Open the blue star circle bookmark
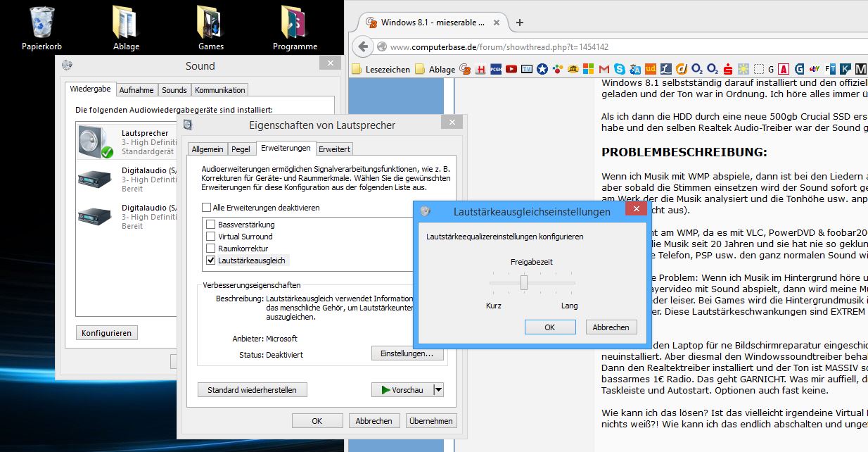Image resolution: width=868 pixels, height=452 pixels. (542, 69)
